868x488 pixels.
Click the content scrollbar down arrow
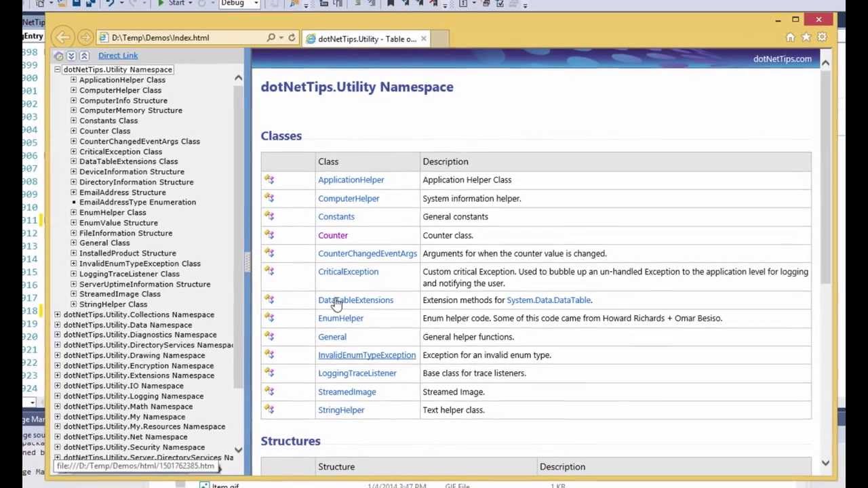tap(825, 464)
